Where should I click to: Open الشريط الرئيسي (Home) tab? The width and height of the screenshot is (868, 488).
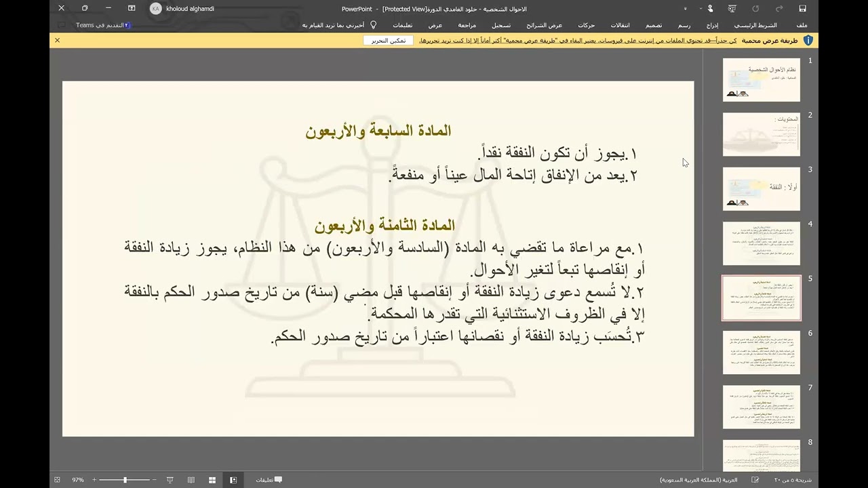coord(755,25)
